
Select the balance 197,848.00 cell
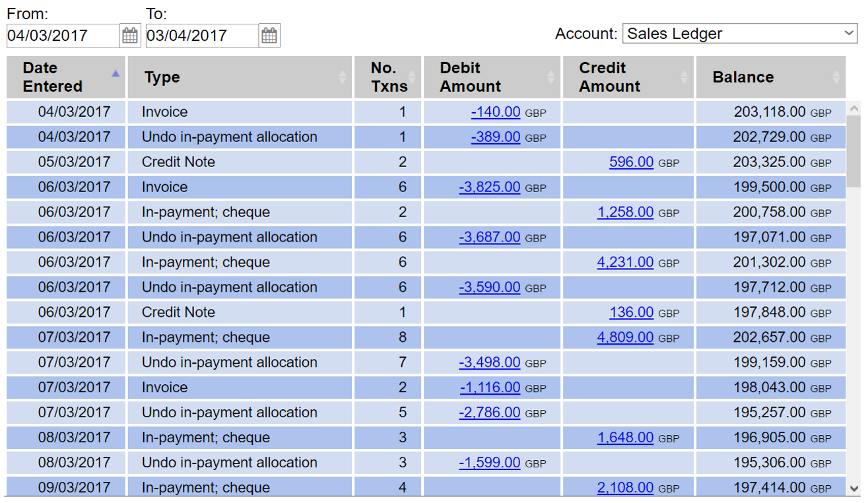pos(770,313)
